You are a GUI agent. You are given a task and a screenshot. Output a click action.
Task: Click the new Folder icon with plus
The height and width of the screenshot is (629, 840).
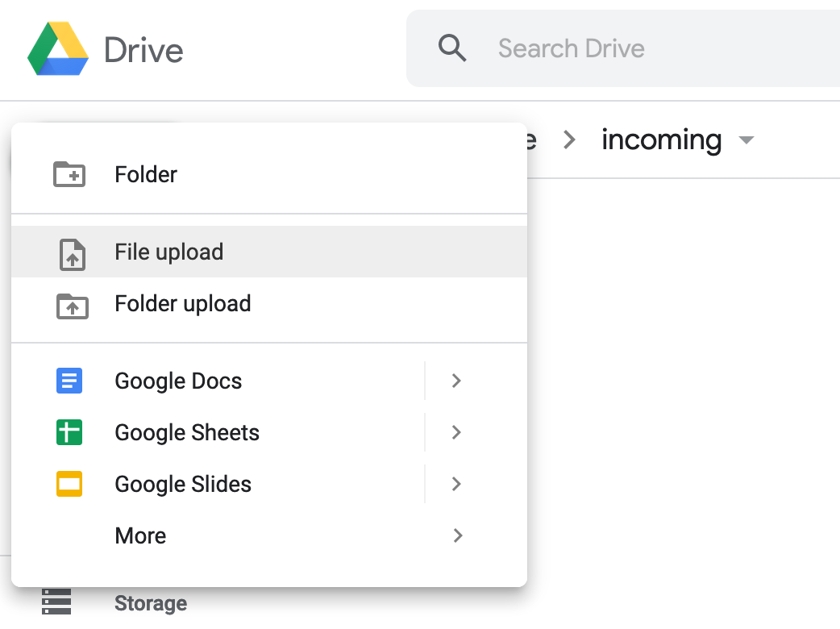[69, 174]
